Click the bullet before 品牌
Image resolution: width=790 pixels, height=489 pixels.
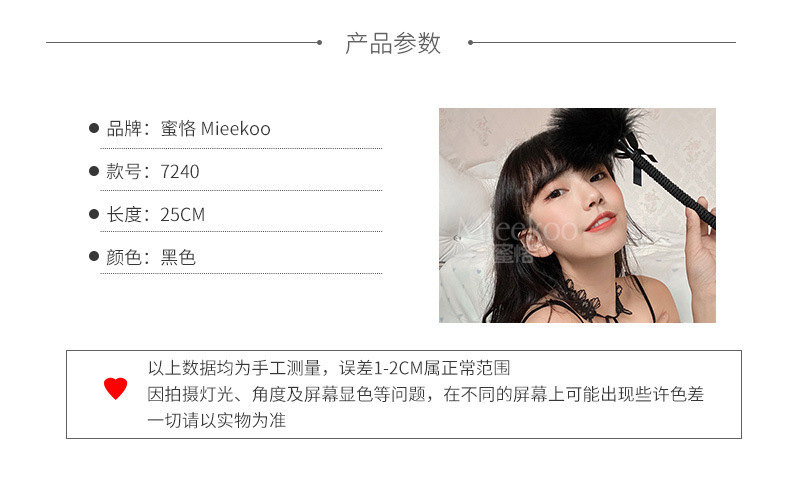94,128
